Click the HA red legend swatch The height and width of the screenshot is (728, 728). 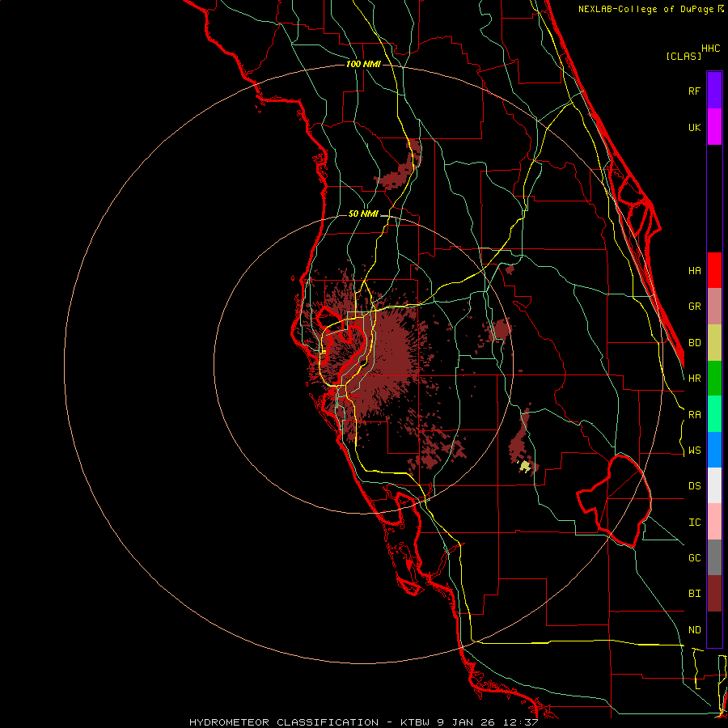[714, 270]
